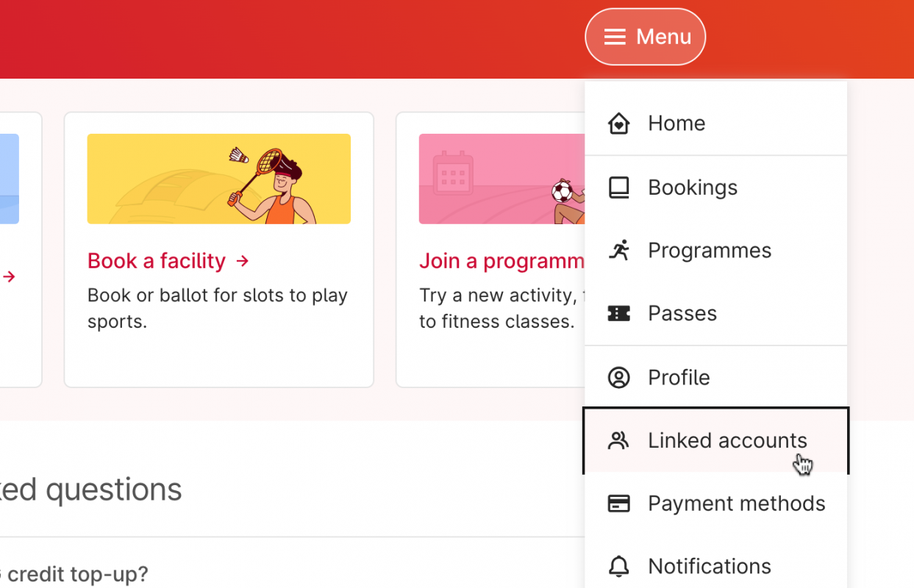Click the Passes ticket icon
This screenshot has width=914, height=588.
coord(618,314)
